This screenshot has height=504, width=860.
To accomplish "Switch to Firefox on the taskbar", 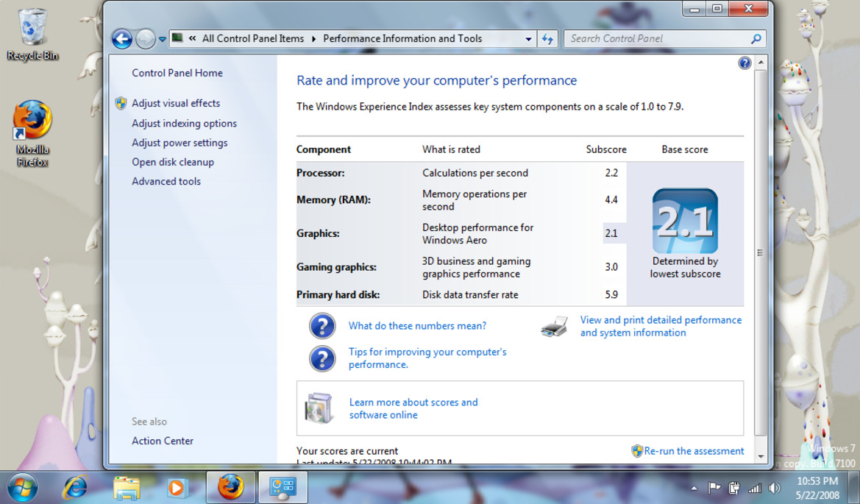I will pyautogui.click(x=230, y=487).
